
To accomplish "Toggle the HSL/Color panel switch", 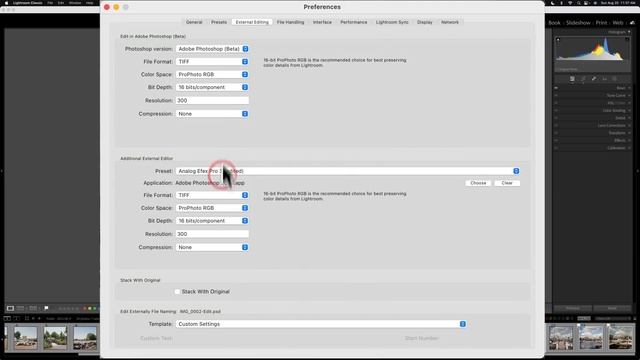I will 556,103.
